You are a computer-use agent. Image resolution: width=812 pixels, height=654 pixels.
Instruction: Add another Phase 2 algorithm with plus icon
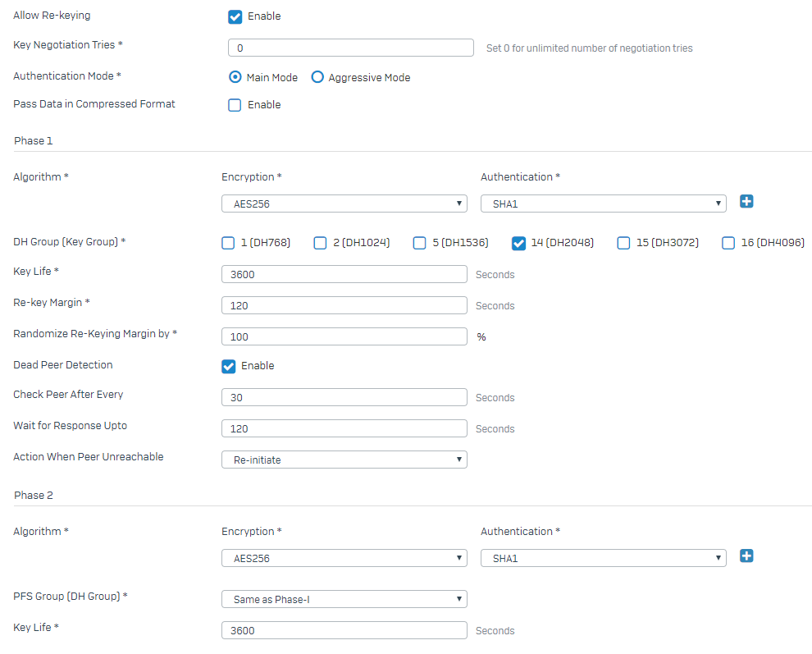tap(746, 556)
